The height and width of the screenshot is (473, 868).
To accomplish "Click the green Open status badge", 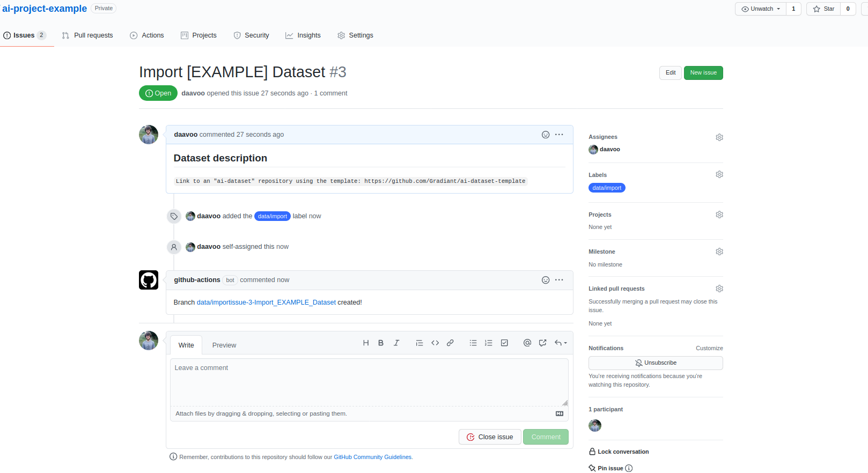I will click(x=158, y=93).
